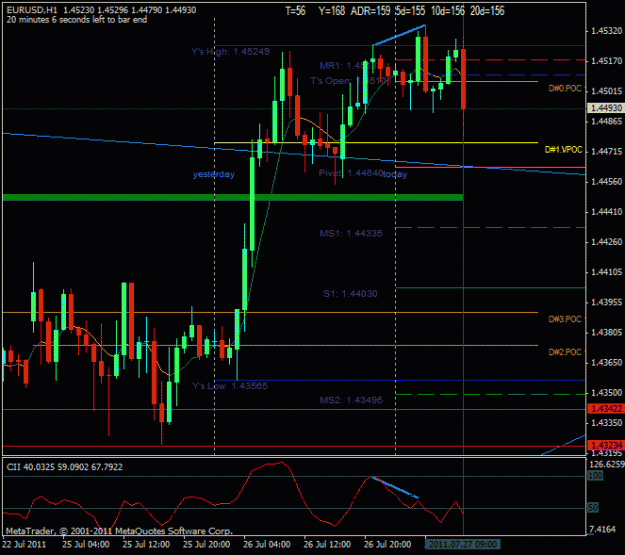Select the Y's Low: 1.43565 label

pos(230,386)
